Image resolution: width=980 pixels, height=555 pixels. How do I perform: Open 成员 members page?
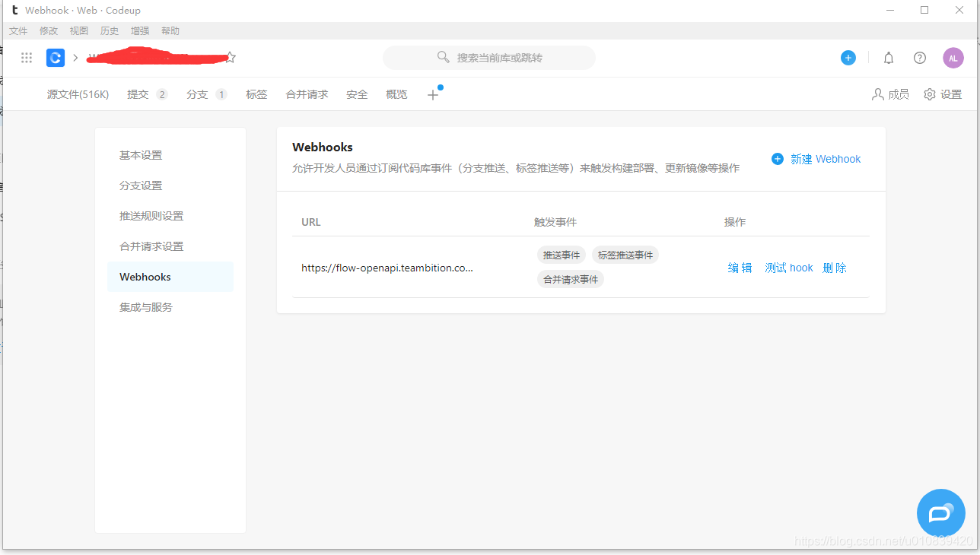click(x=890, y=94)
